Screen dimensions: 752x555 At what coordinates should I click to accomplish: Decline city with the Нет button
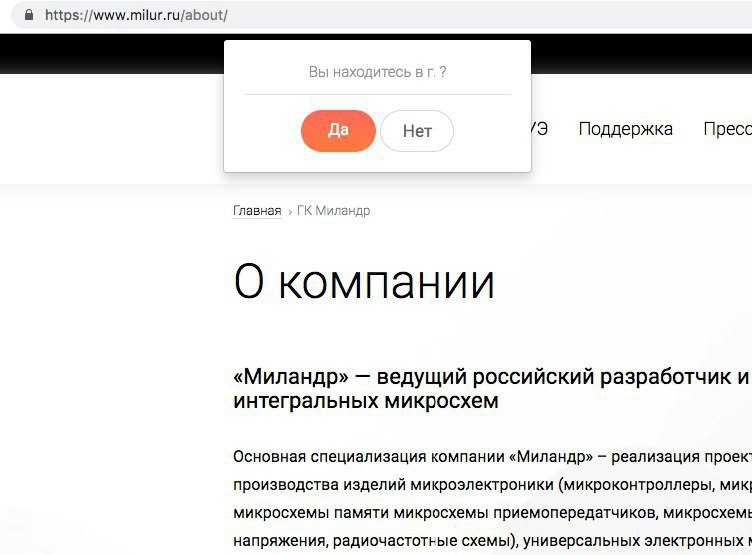click(x=417, y=131)
